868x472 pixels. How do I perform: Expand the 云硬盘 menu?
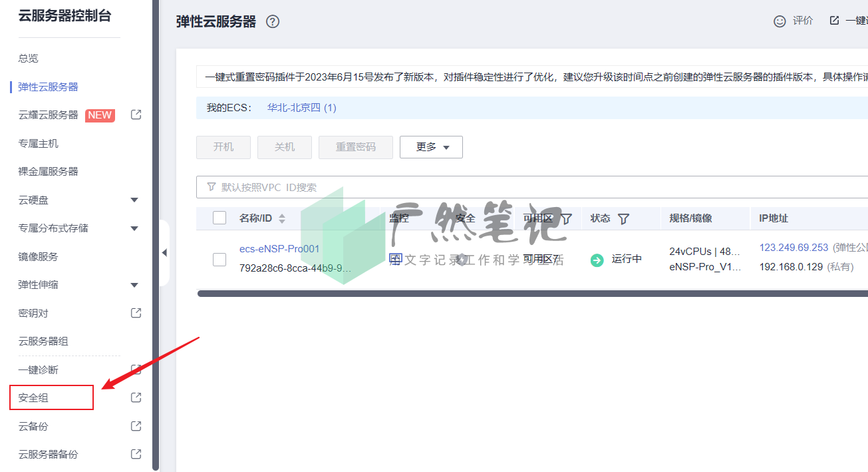(x=134, y=200)
